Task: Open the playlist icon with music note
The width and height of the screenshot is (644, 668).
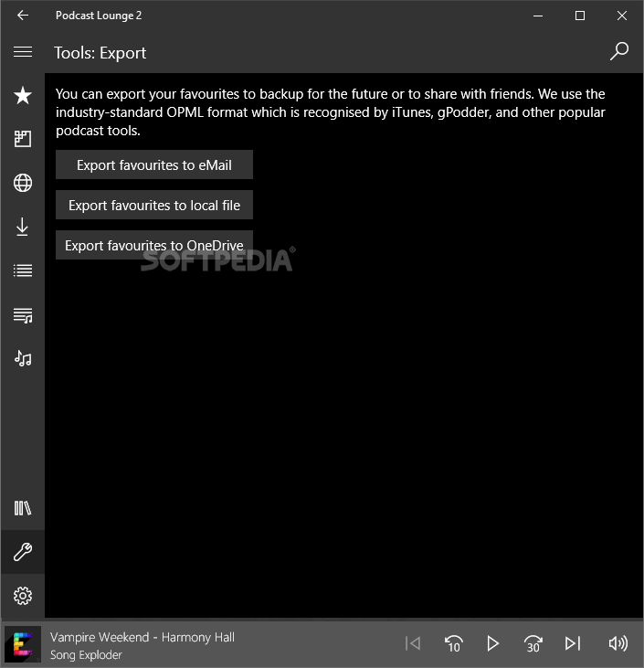Action: (23, 315)
